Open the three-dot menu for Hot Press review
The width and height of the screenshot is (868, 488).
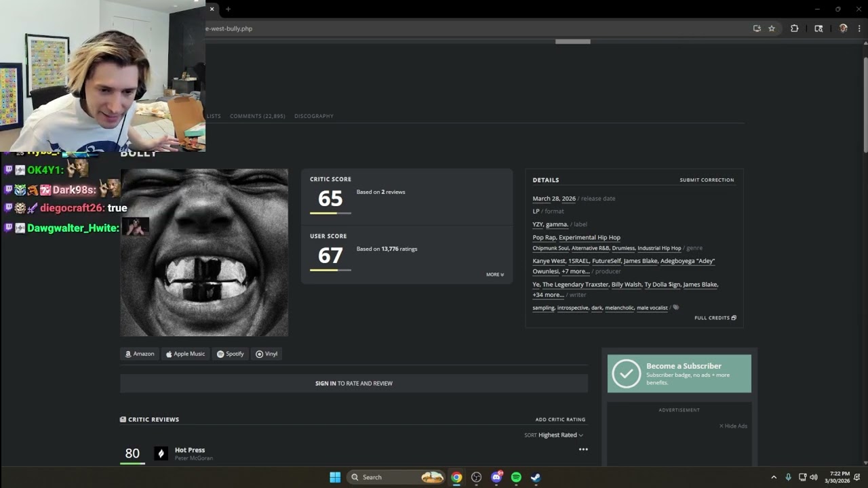tap(583, 449)
